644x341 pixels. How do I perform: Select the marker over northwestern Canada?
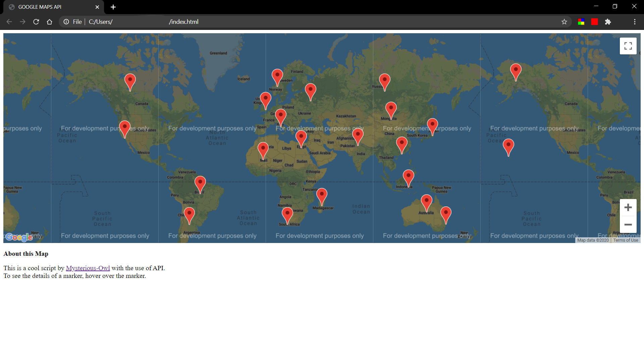pyautogui.click(x=130, y=83)
